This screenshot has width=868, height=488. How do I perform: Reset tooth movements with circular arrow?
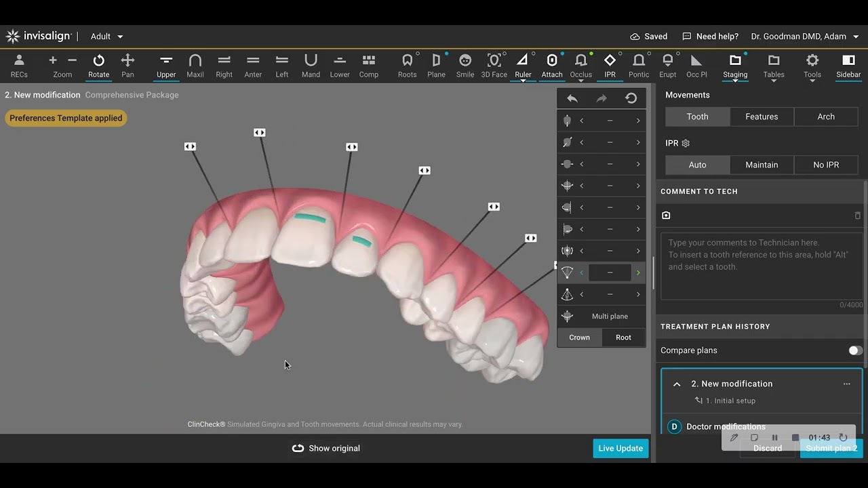pyautogui.click(x=631, y=98)
